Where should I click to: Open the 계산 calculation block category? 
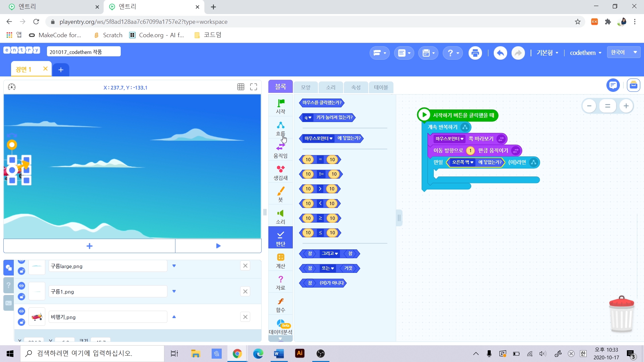(280, 260)
